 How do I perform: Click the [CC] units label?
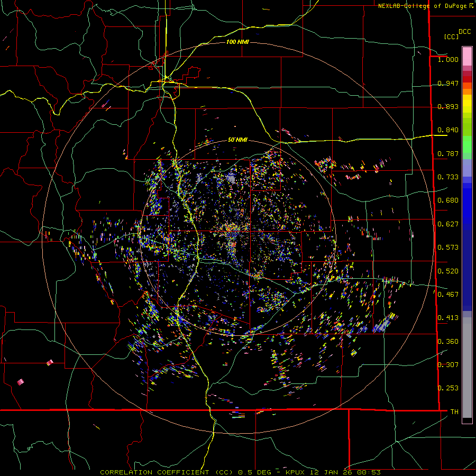tap(451, 36)
